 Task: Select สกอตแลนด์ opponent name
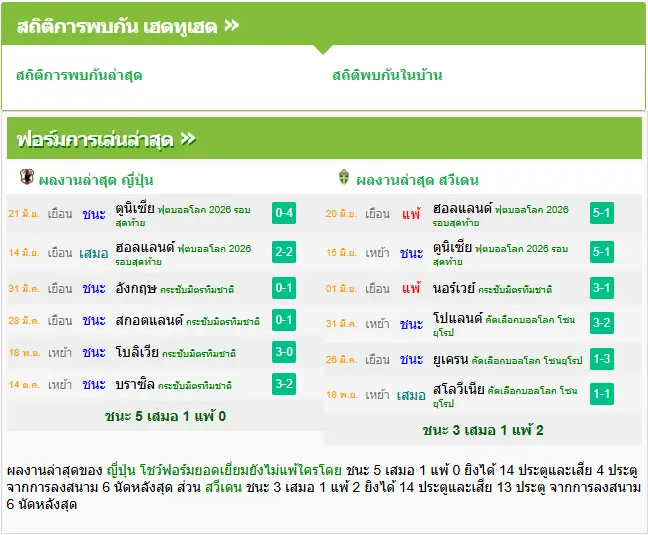tap(149, 320)
